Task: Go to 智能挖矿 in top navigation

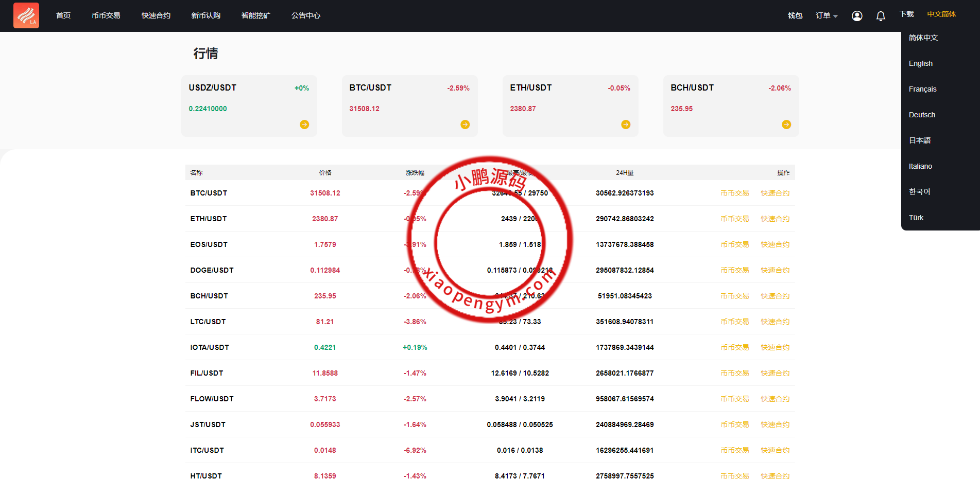Action: click(x=255, y=16)
